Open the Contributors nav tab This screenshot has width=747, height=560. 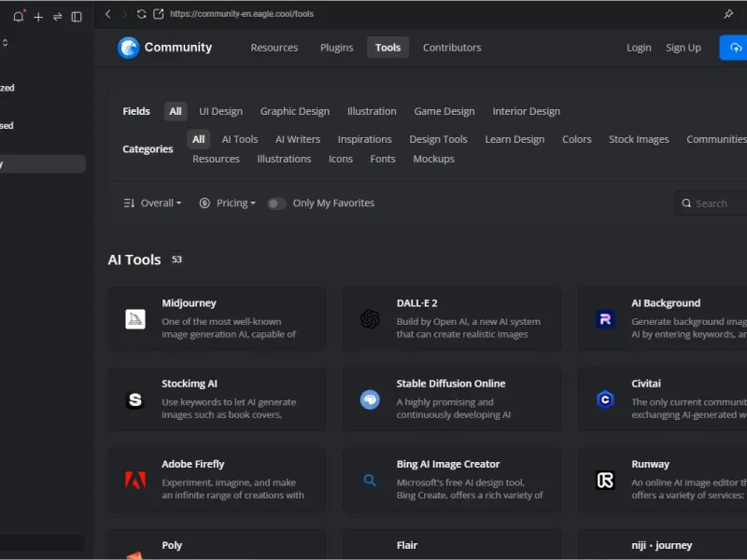point(452,48)
